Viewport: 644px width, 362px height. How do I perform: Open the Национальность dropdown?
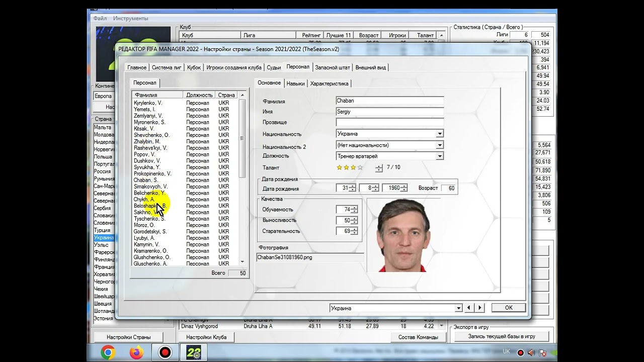coord(440,134)
